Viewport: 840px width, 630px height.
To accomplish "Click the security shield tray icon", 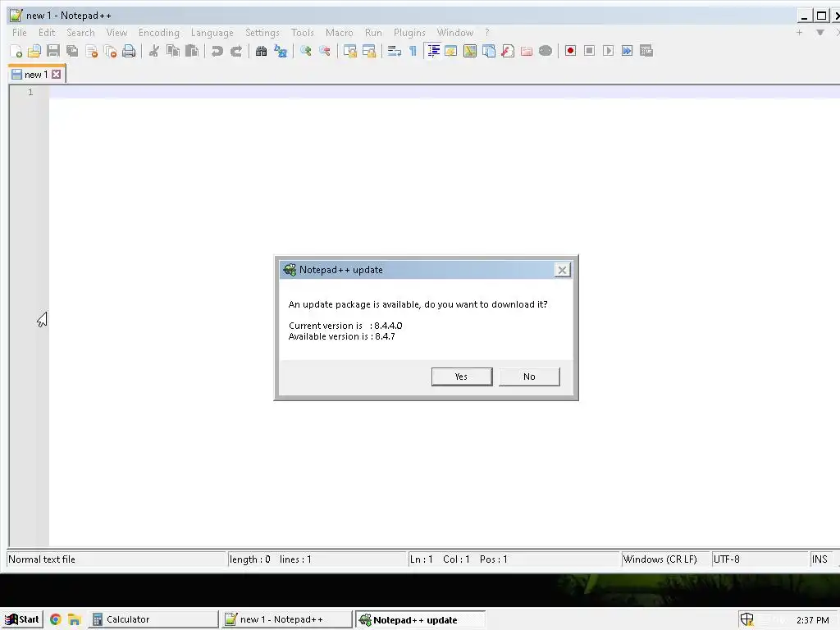I will click(x=746, y=619).
